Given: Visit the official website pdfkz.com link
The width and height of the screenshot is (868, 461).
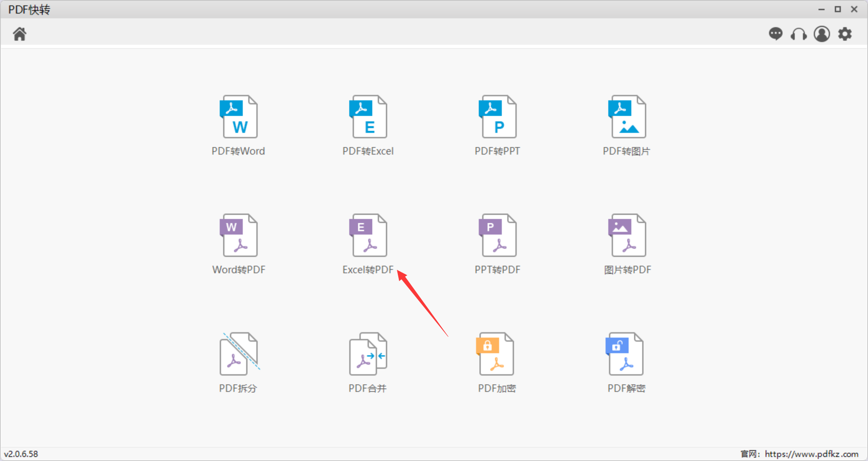Looking at the screenshot, I should 813,454.
